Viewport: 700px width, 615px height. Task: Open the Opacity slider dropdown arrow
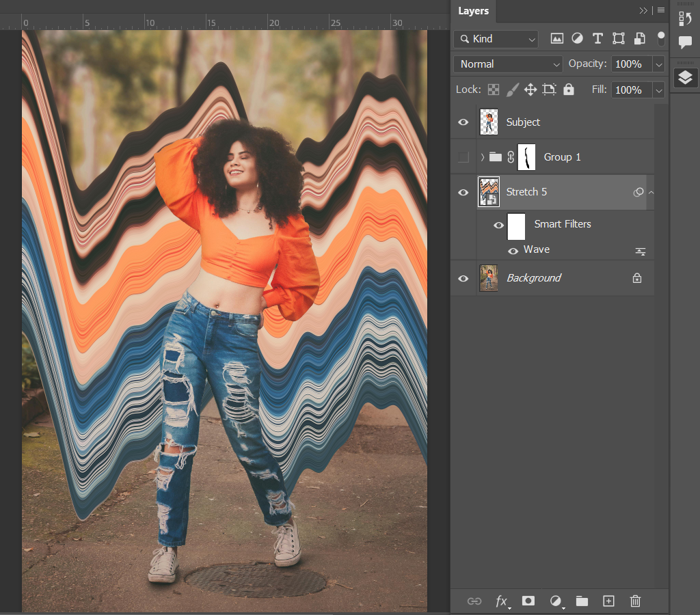(x=659, y=64)
